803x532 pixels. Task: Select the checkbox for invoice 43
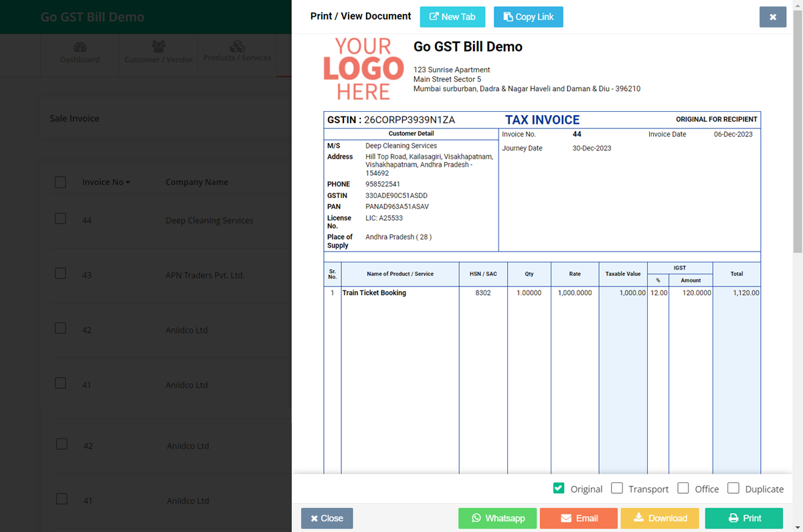click(x=60, y=274)
